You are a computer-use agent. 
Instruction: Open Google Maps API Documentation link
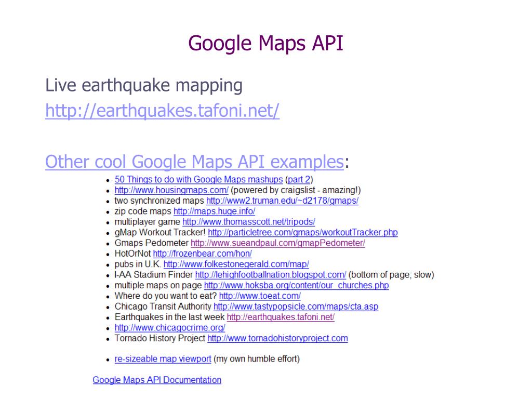pyautogui.click(x=157, y=380)
